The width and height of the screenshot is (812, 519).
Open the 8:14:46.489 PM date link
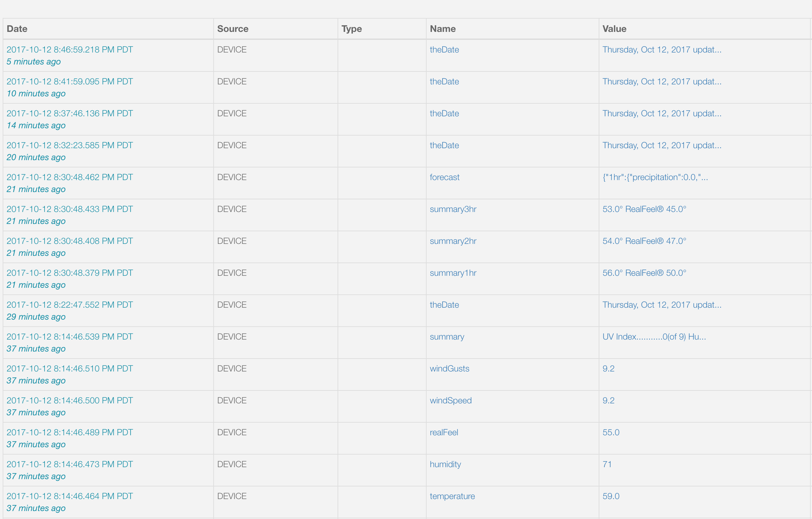click(x=70, y=432)
